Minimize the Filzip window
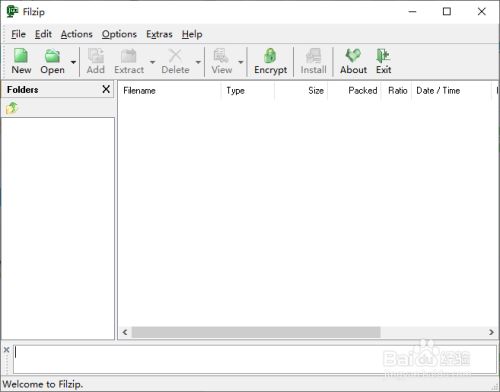The image size is (500, 392). (x=412, y=12)
